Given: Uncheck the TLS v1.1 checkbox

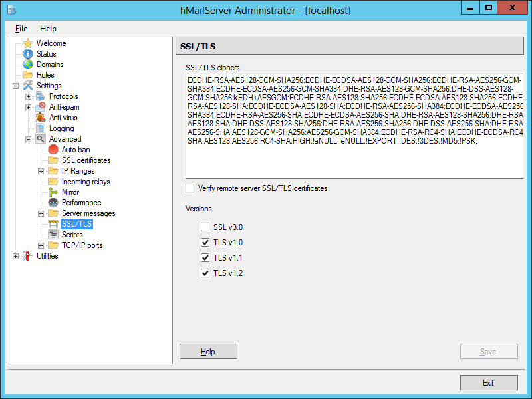Looking at the screenshot, I should tap(205, 258).
